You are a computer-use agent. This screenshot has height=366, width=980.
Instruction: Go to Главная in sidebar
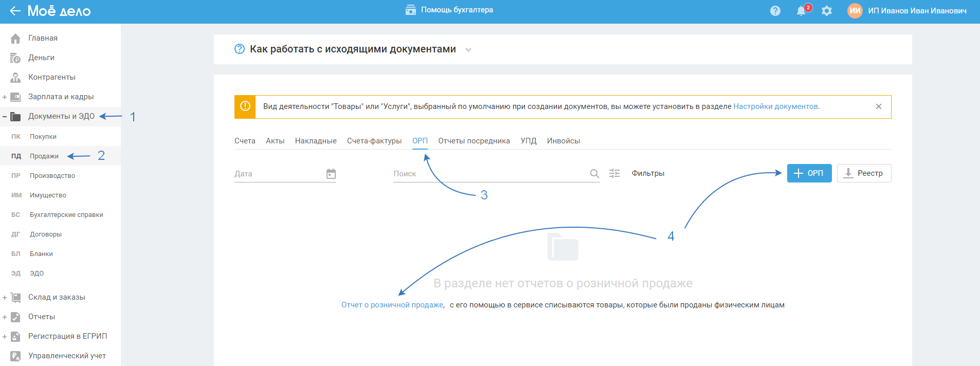pyautogui.click(x=43, y=38)
